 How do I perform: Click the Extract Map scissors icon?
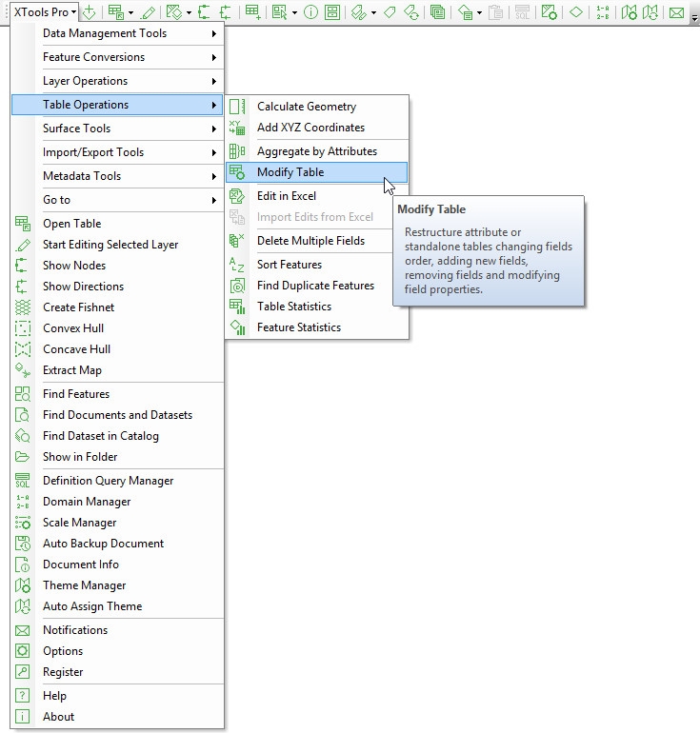pyautogui.click(x=23, y=370)
